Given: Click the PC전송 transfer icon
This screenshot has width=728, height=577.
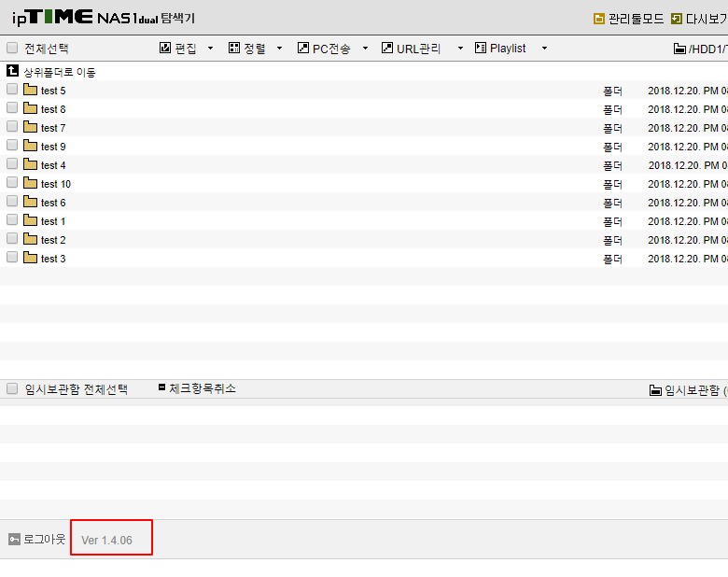Looking at the screenshot, I should click(x=302, y=48).
